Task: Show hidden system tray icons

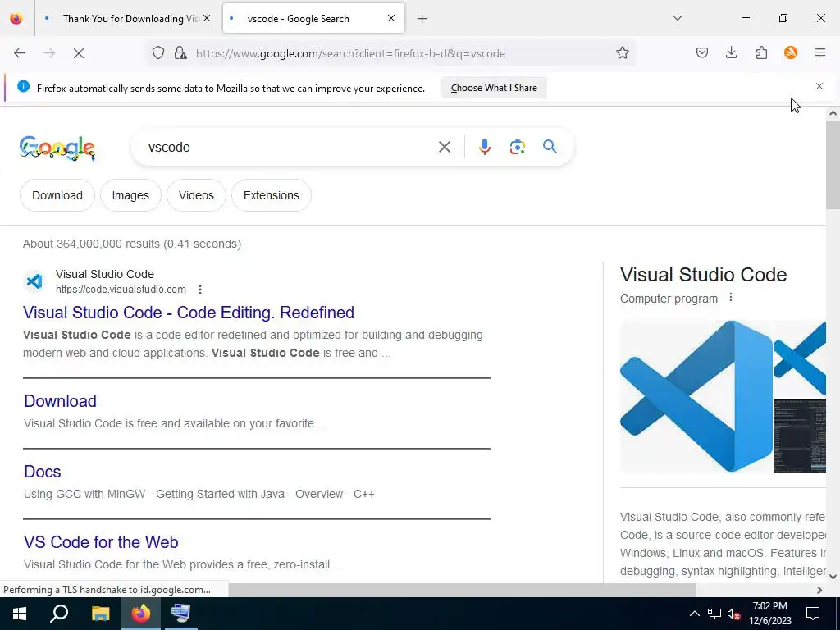Action: click(694, 614)
